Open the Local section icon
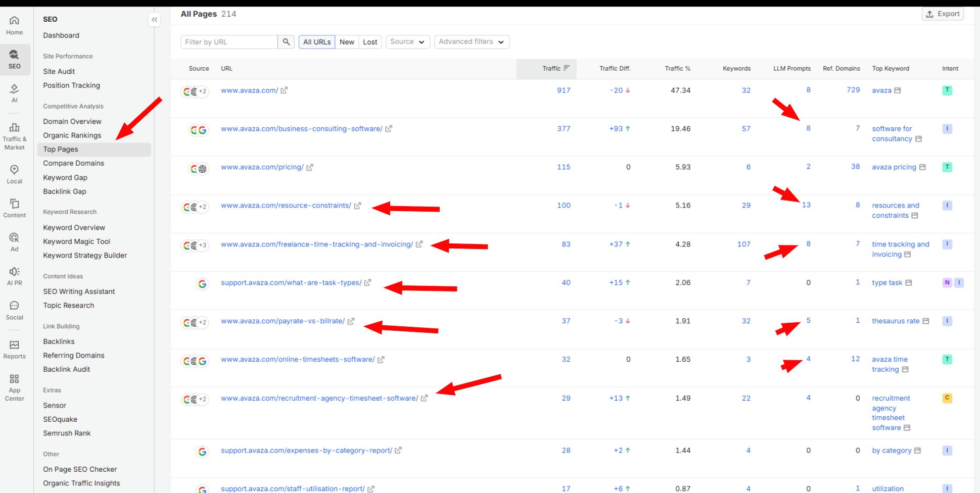This screenshot has width=980, height=493. click(x=14, y=170)
